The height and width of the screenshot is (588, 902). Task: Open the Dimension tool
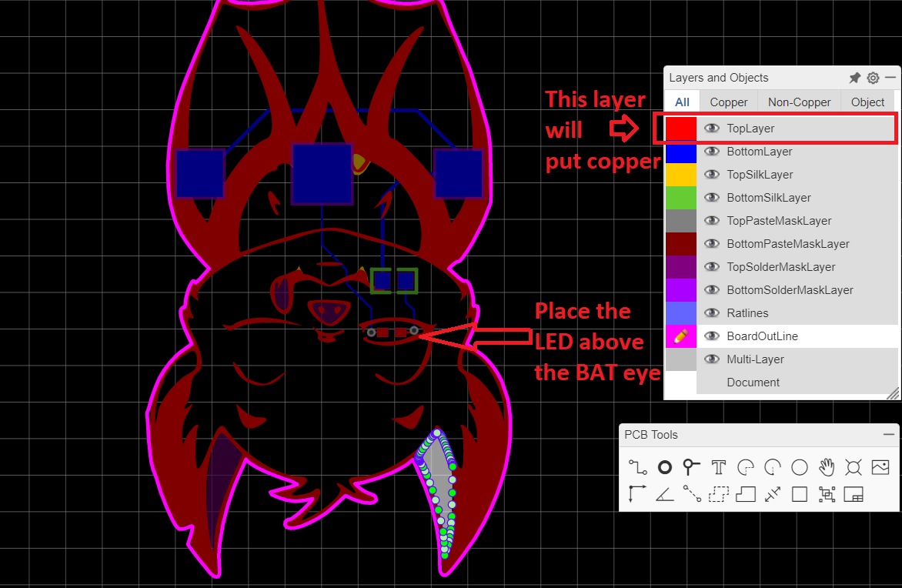point(772,494)
